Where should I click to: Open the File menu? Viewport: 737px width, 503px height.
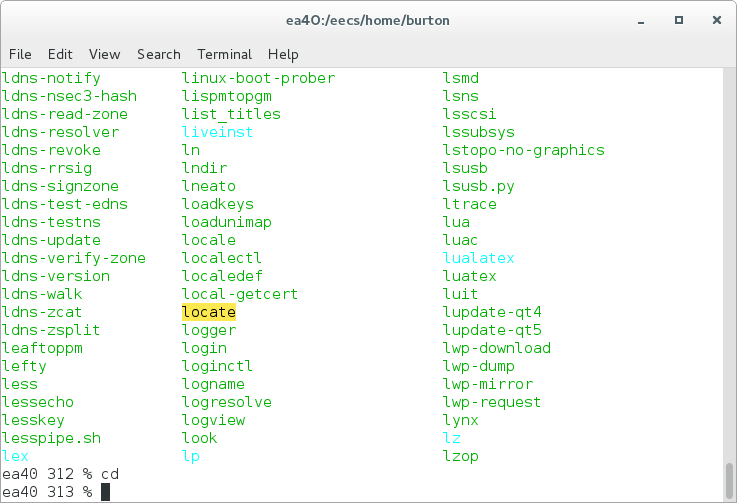(20, 55)
